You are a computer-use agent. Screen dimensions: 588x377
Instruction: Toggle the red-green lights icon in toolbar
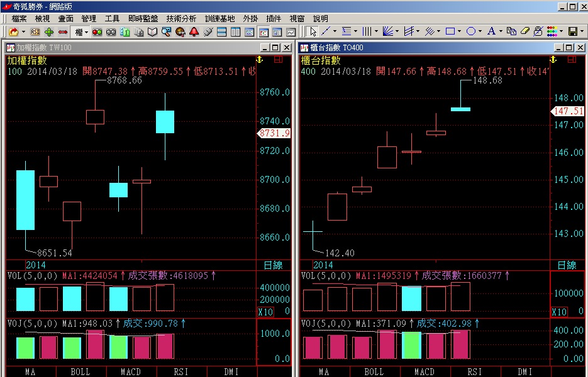(x=97, y=31)
